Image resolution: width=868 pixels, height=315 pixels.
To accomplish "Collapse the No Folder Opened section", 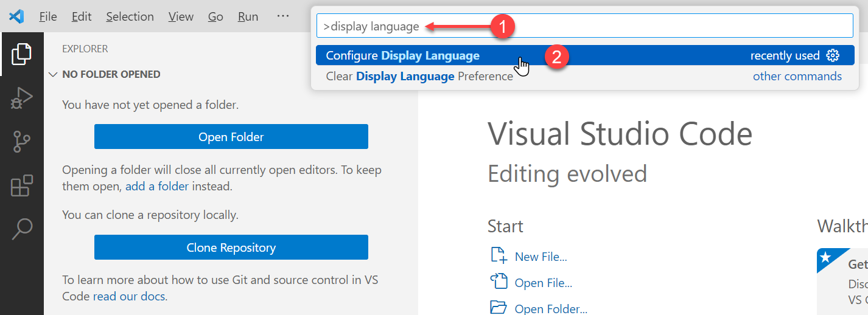I will tap(53, 75).
